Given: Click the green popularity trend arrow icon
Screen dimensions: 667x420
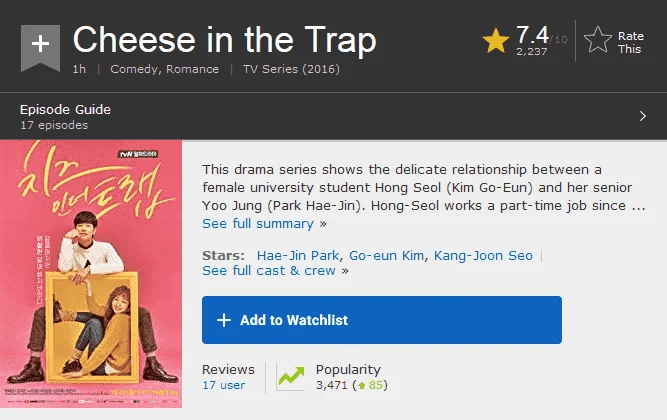Looking at the screenshot, I should [291, 377].
